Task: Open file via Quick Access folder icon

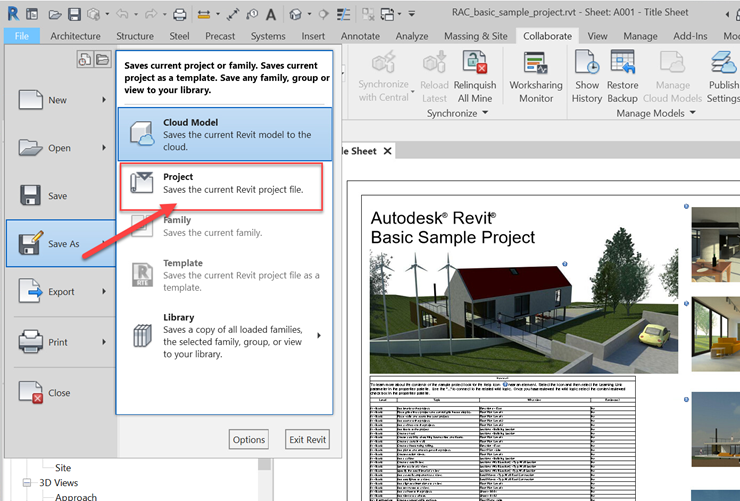Action: [x=55, y=15]
